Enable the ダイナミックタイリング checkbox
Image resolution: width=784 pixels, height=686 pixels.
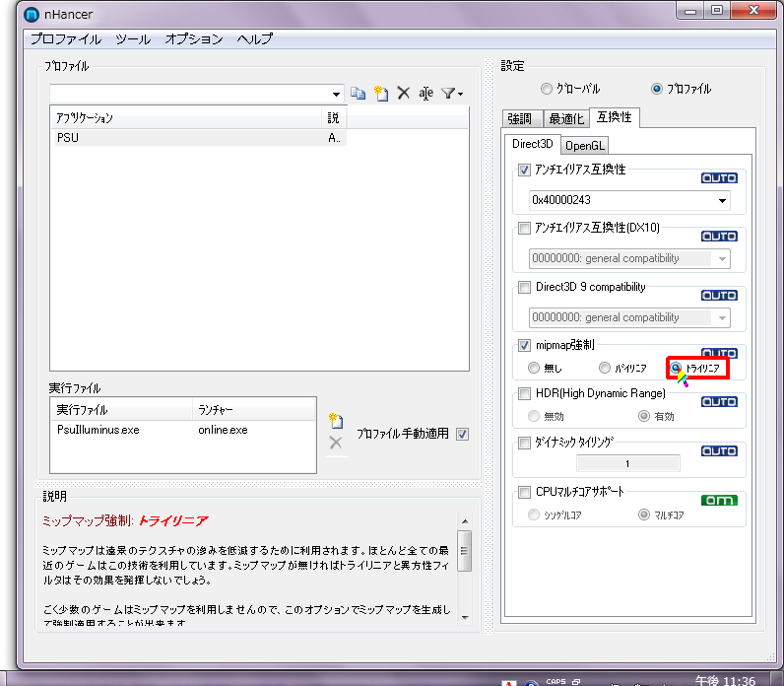click(x=524, y=444)
